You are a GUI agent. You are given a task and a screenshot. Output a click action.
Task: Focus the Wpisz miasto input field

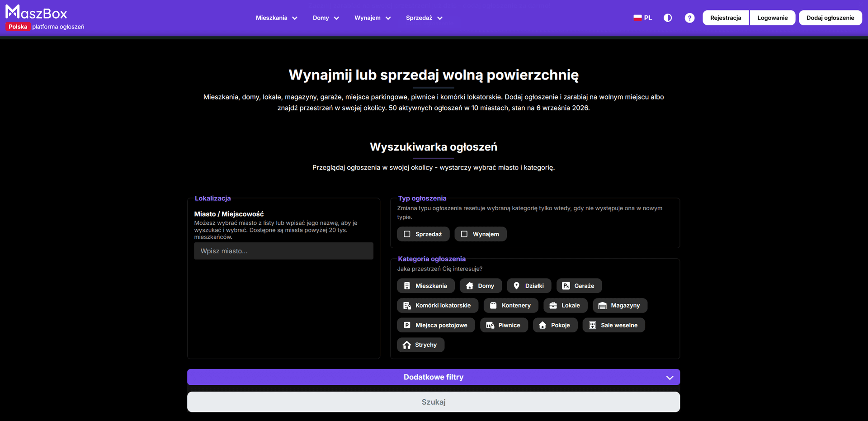pyautogui.click(x=283, y=251)
